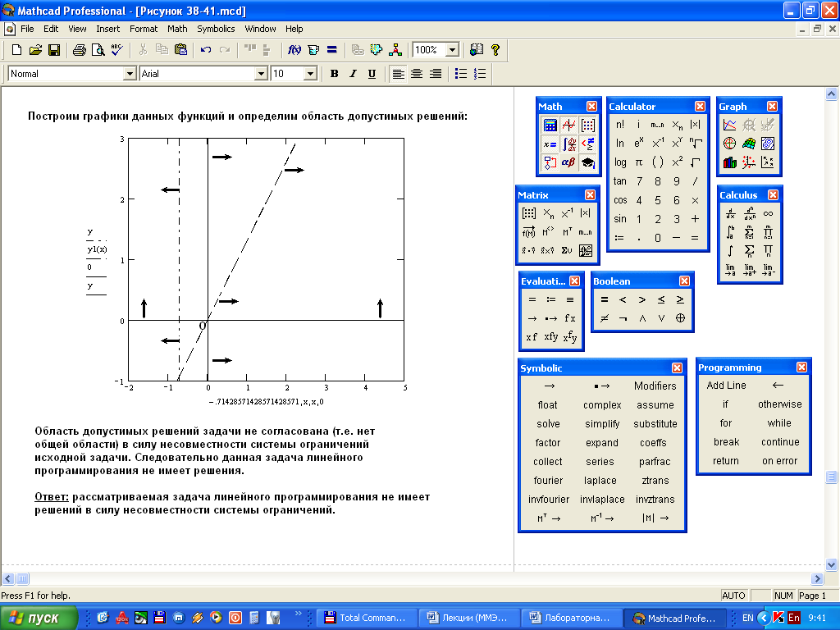840x630 pixels.
Task: Toggle bulleted list formatting
Action: click(461, 74)
